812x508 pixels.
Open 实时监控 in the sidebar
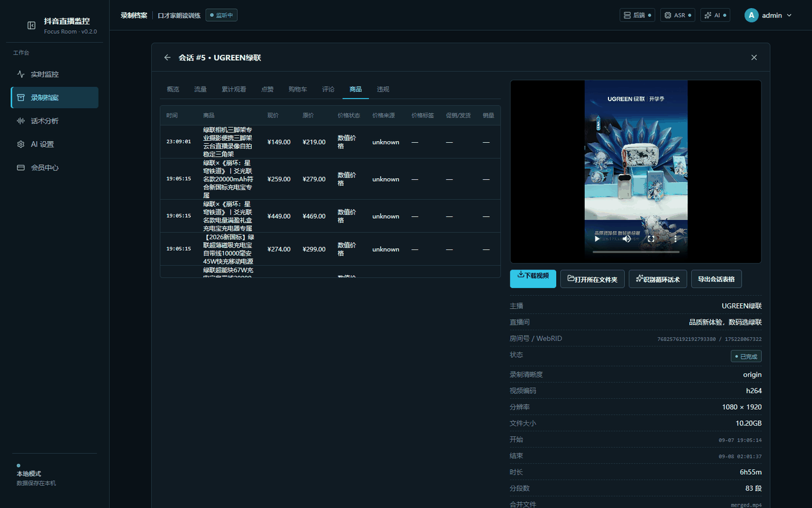(x=55, y=74)
